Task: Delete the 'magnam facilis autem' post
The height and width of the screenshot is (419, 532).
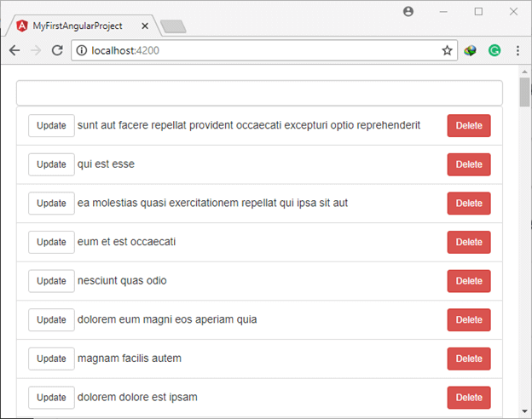Action: tap(469, 359)
